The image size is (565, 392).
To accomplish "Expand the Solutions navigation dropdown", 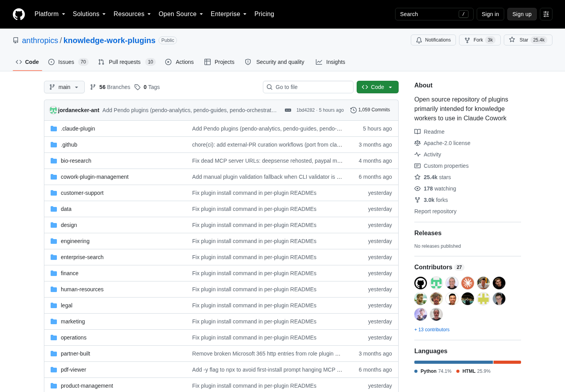I will pyautogui.click(x=89, y=14).
